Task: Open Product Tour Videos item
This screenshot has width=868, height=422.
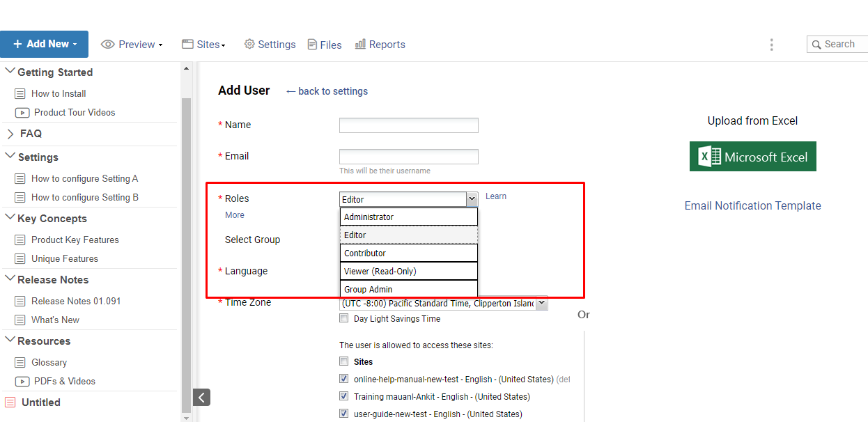Action: click(75, 112)
